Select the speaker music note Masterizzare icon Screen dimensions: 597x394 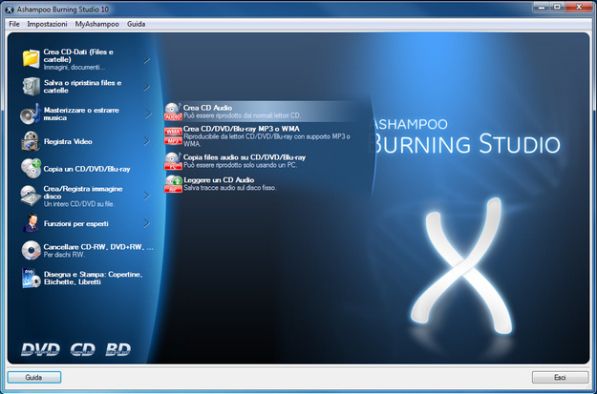tap(30, 114)
